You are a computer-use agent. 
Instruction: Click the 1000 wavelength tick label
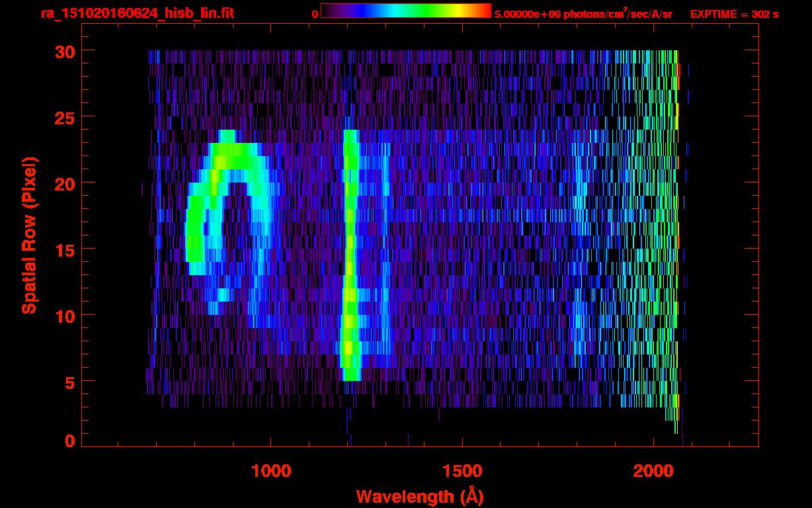(271, 471)
